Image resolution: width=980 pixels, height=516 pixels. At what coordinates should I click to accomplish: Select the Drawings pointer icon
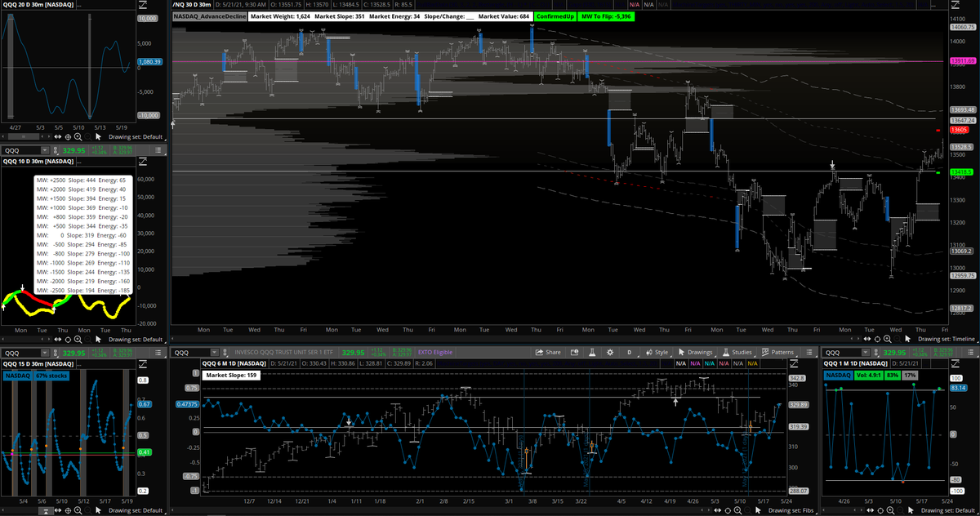pos(683,352)
